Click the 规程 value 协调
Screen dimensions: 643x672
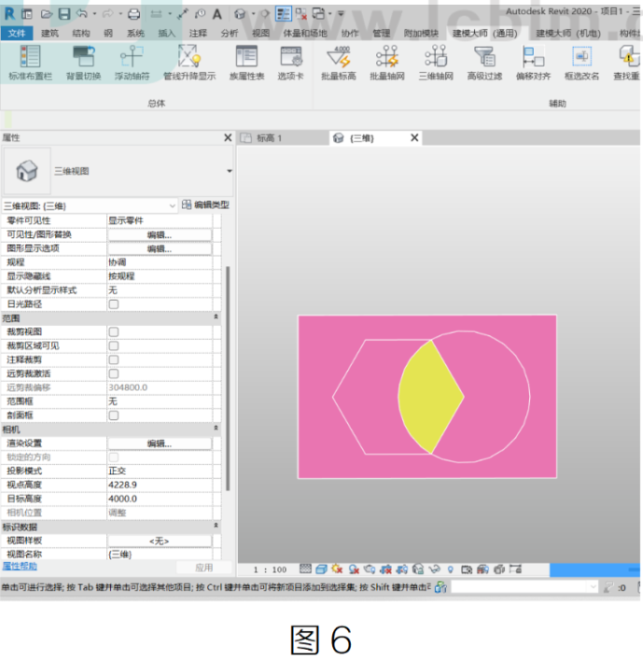[x=160, y=262]
